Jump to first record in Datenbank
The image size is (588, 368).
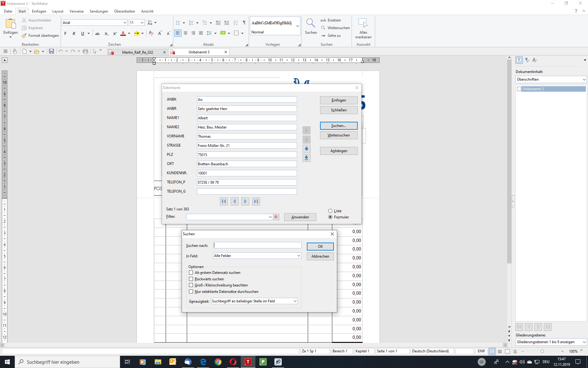tap(224, 201)
